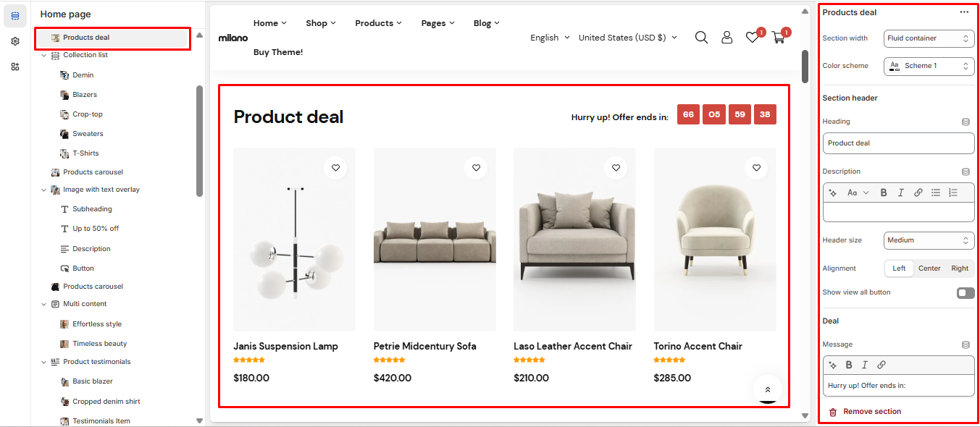Image resolution: width=980 pixels, height=427 pixels.
Task: Set header alignment to Center
Action: pos(929,269)
